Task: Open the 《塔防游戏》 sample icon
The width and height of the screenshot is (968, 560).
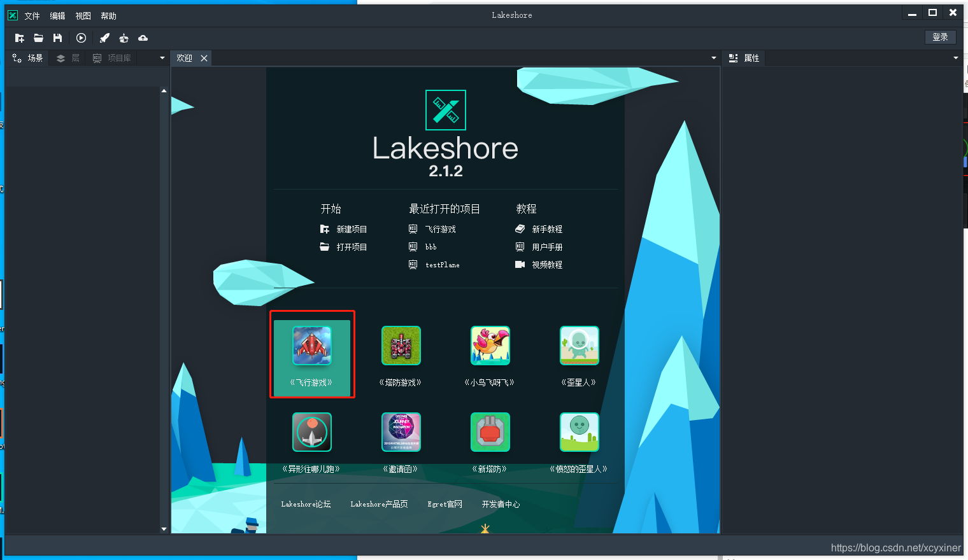Action: point(401,346)
